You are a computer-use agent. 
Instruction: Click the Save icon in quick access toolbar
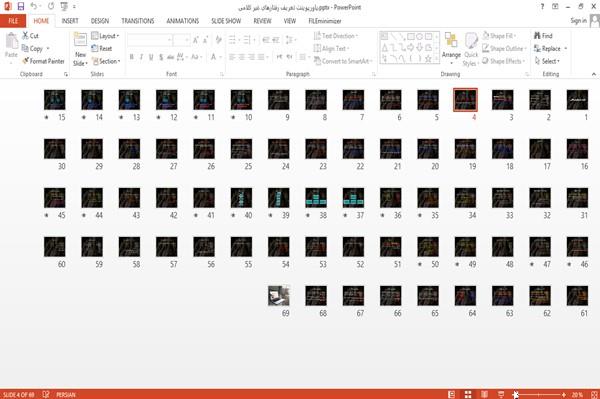(x=21, y=7)
